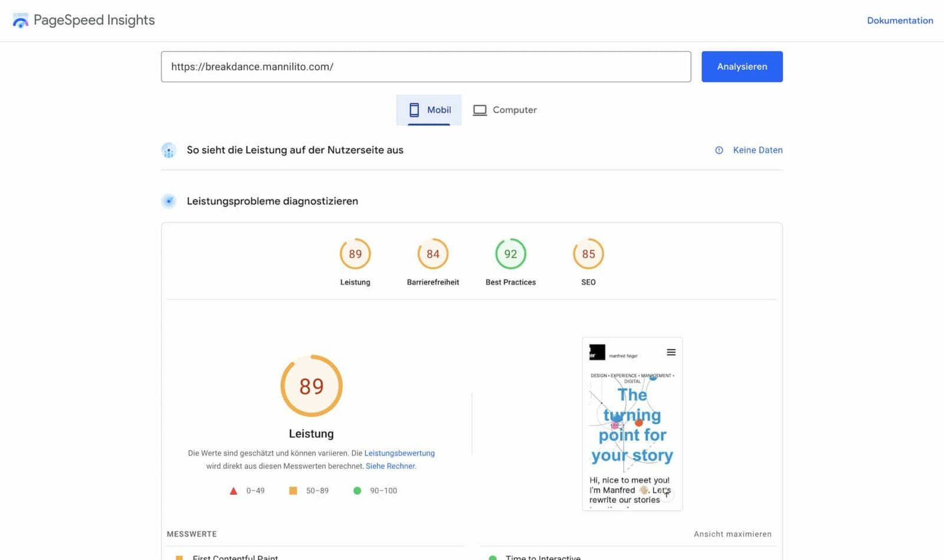Click the Barrierefreiheit label text
The width and height of the screenshot is (944, 560).
(x=433, y=282)
